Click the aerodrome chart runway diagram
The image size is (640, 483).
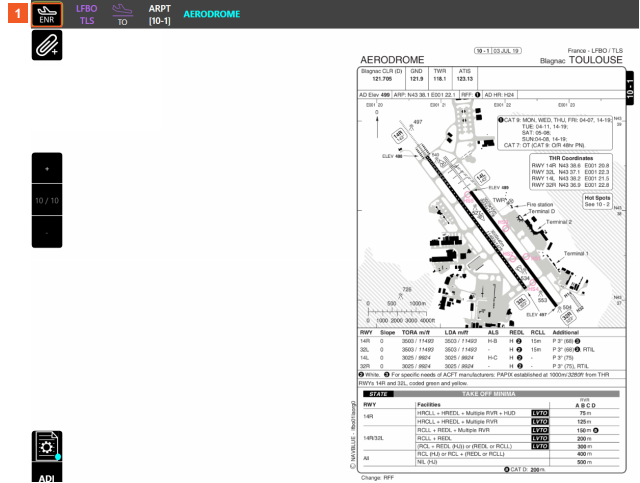pos(491,212)
